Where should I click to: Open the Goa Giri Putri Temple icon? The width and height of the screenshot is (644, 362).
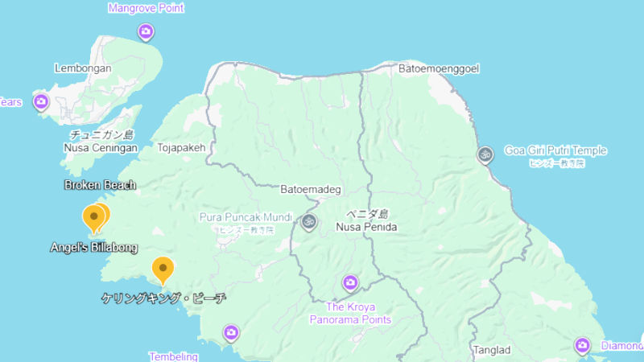click(x=485, y=155)
